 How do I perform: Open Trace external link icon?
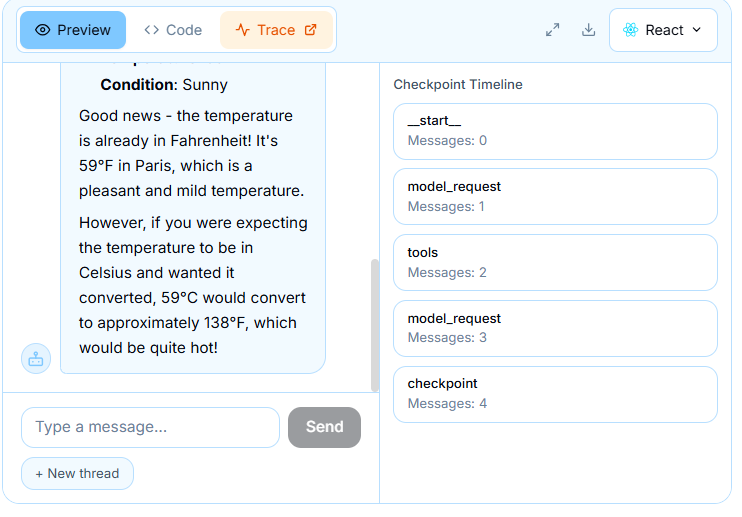click(x=310, y=30)
